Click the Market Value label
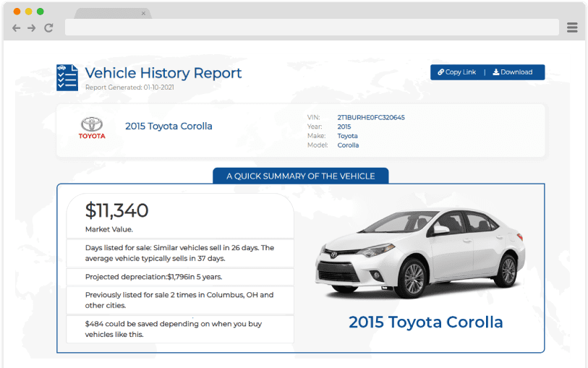The height and width of the screenshot is (368, 588). pyautogui.click(x=108, y=229)
